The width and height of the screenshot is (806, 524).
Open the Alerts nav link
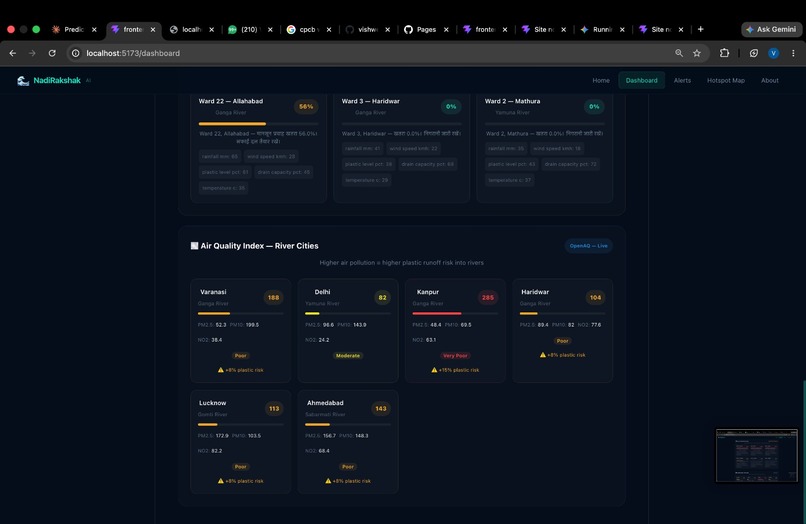[682, 80]
